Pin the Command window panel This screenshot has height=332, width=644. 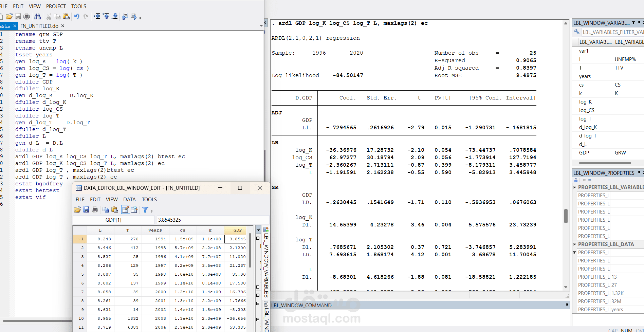pos(567,305)
